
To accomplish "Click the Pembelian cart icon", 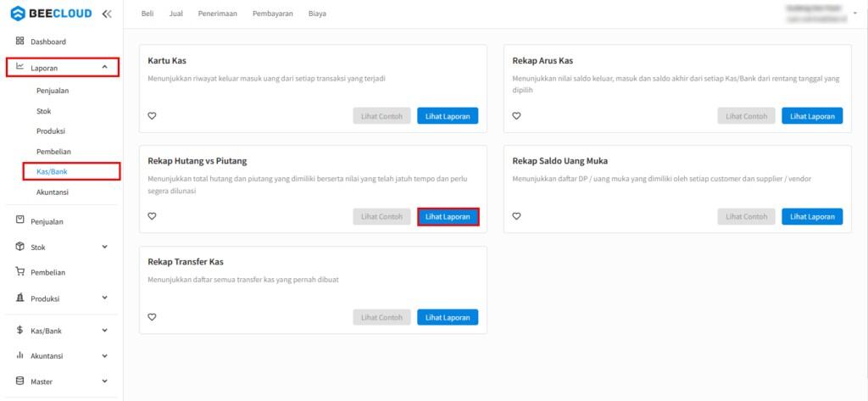I will (x=20, y=272).
